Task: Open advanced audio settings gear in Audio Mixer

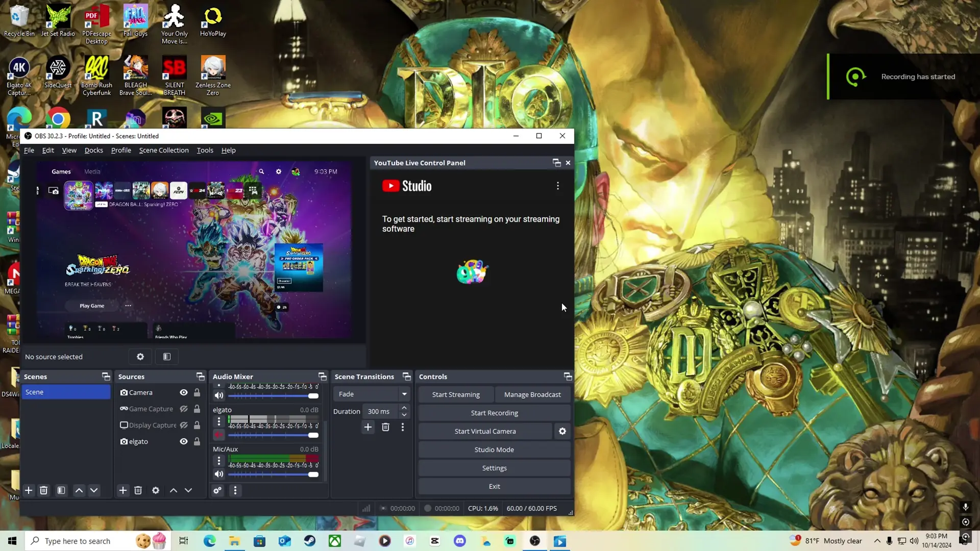Action: [217, 490]
